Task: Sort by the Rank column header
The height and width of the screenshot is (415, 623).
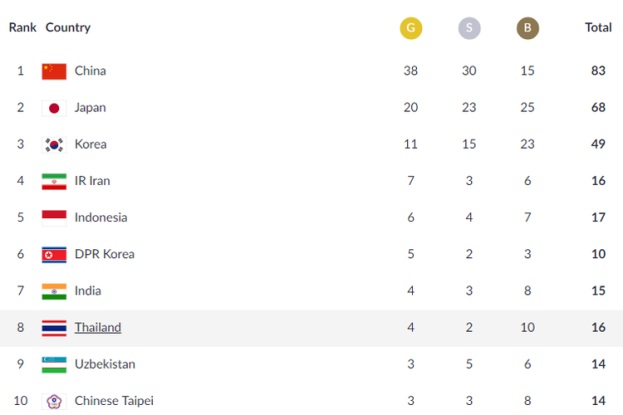Action: click(23, 27)
